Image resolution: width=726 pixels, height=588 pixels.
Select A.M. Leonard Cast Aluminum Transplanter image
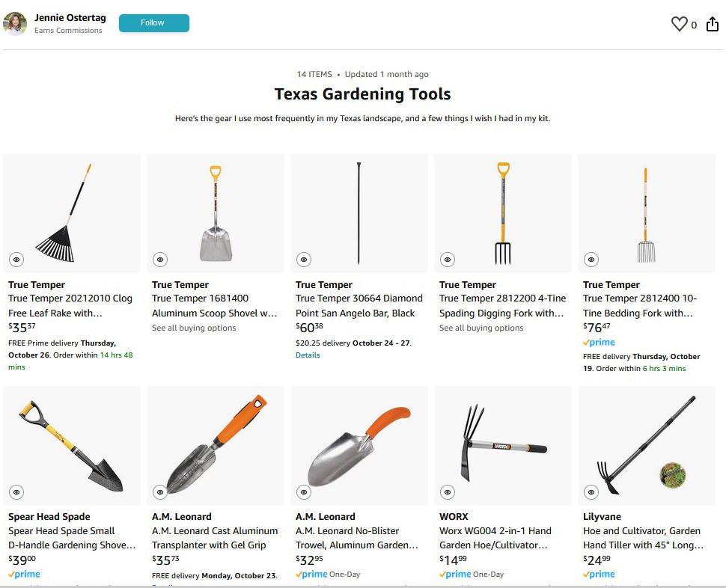pyautogui.click(x=216, y=446)
